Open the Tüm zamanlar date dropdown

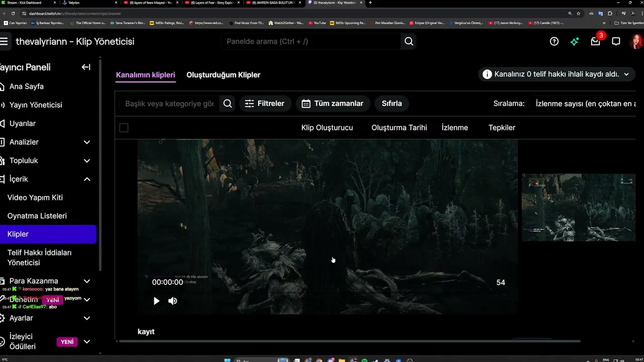pyautogui.click(x=333, y=104)
